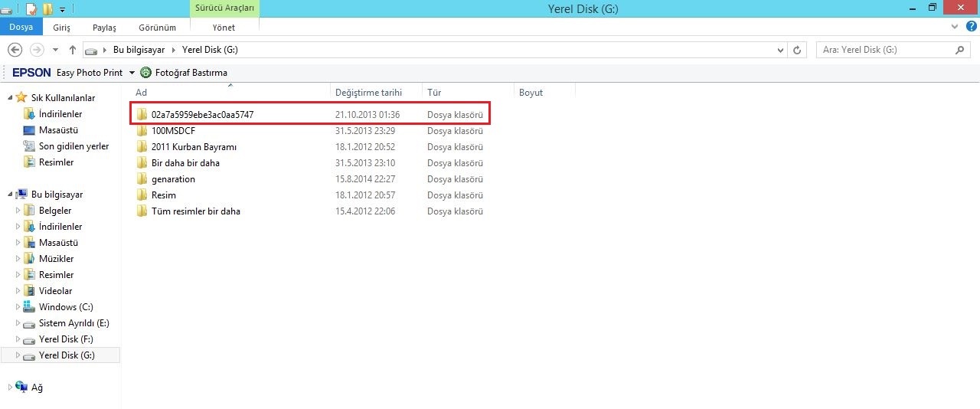
Task: Open the Paylaş ribbon tab
Action: pyautogui.click(x=104, y=28)
